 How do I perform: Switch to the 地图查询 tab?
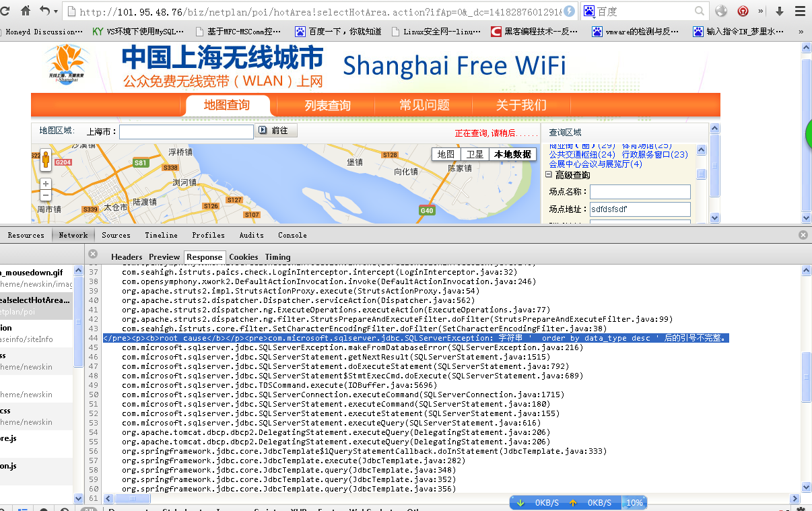click(x=227, y=106)
